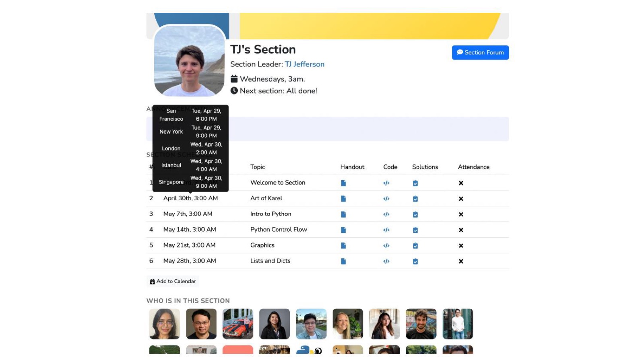Click the Graphics topic text

pyautogui.click(x=262, y=245)
